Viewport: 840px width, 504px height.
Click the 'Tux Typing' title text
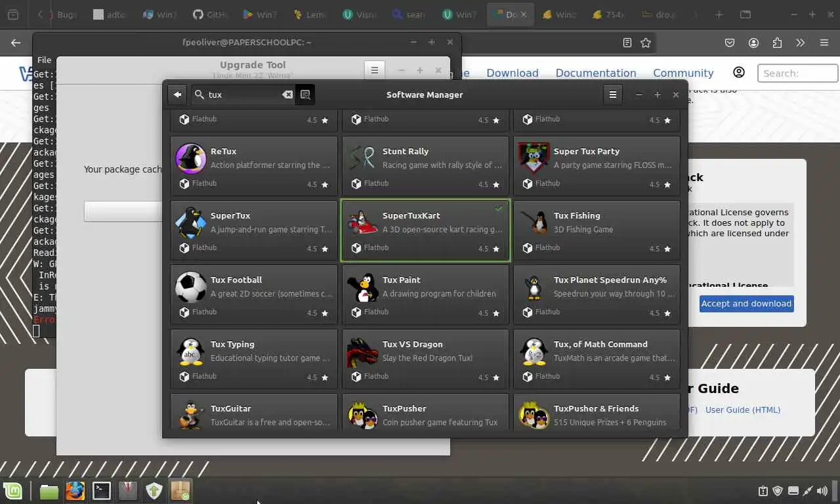[232, 344]
